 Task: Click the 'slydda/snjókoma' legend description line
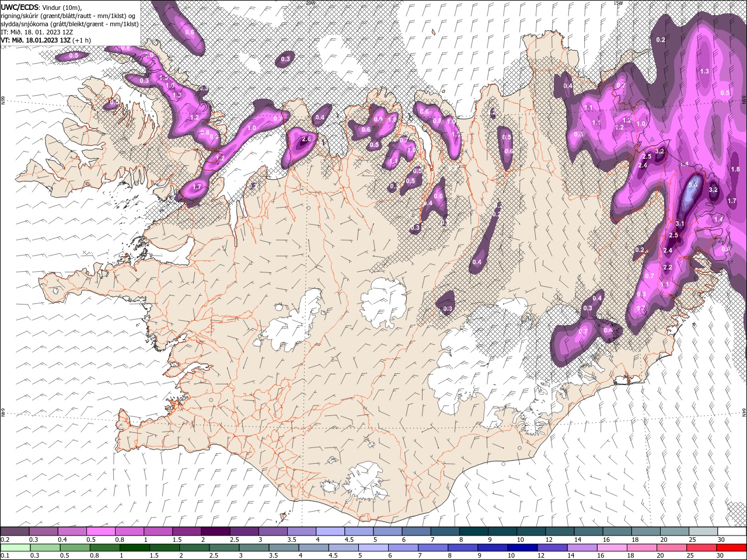point(69,23)
